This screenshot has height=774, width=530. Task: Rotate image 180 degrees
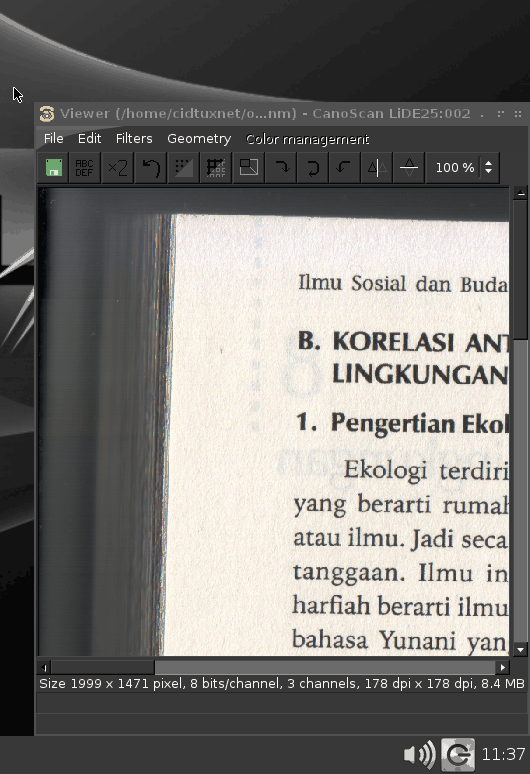point(312,168)
